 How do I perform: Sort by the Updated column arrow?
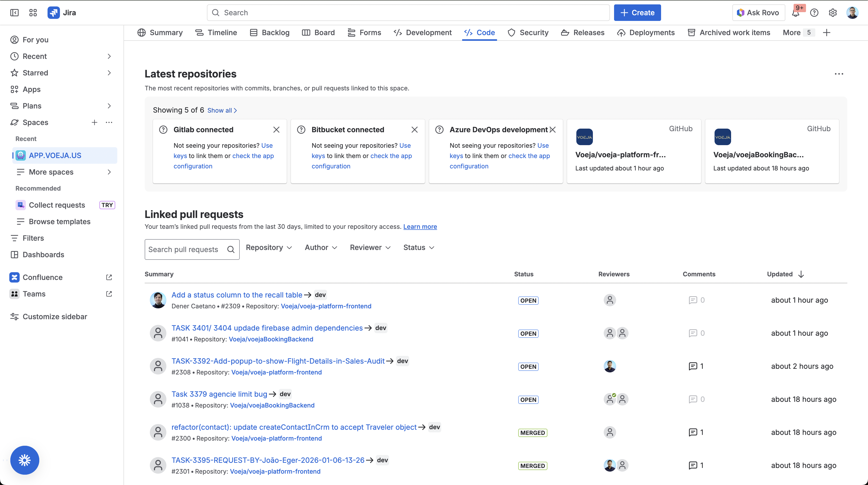point(801,274)
